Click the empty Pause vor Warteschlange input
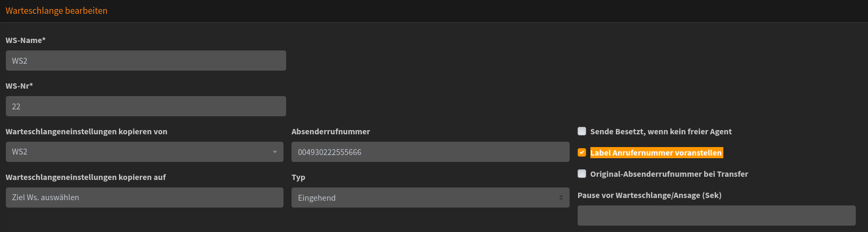868x232 pixels. [x=716, y=216]
